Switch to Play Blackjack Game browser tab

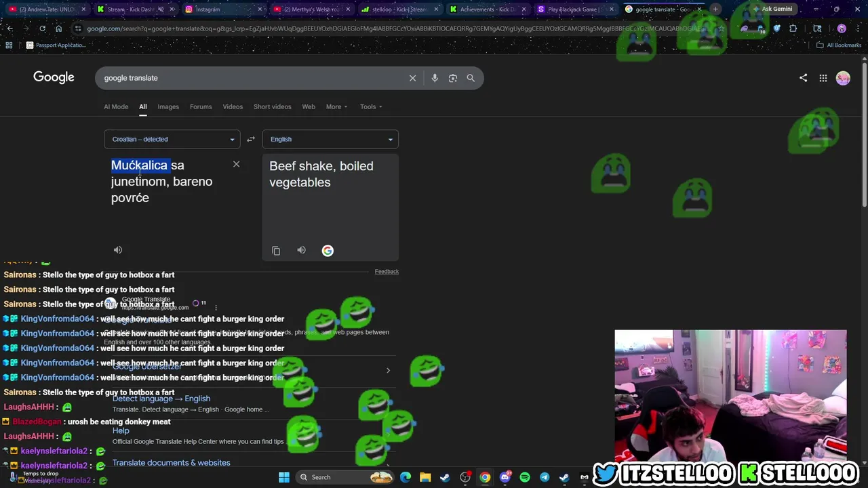(x=576, y=9)
